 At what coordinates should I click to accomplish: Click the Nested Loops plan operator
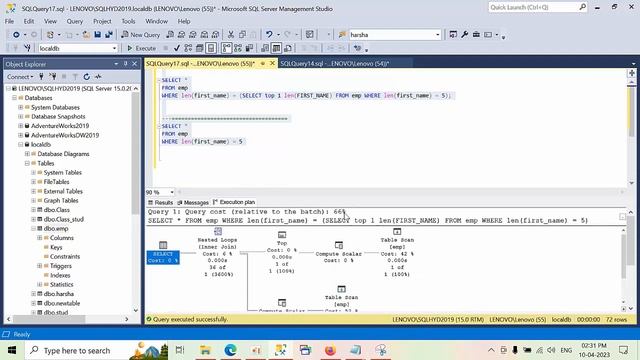click(217, 252)
